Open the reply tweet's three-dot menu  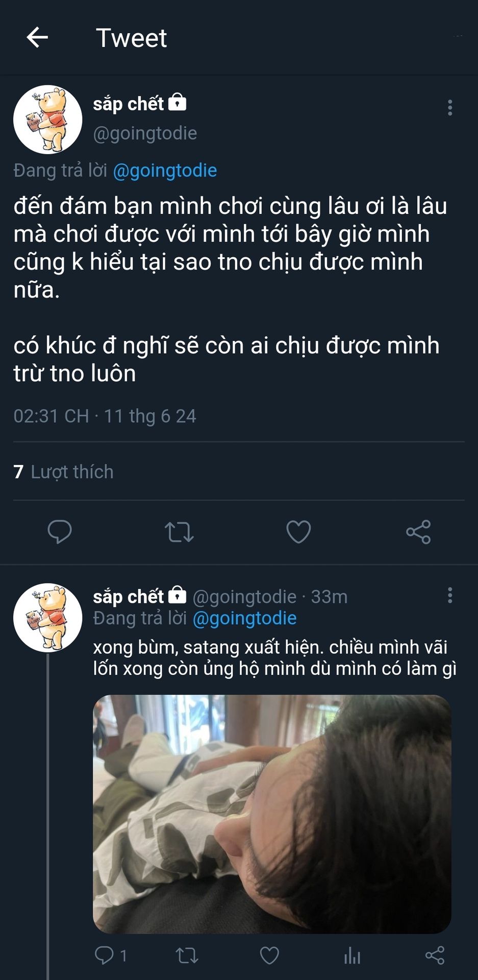click(x=449, y=595)
